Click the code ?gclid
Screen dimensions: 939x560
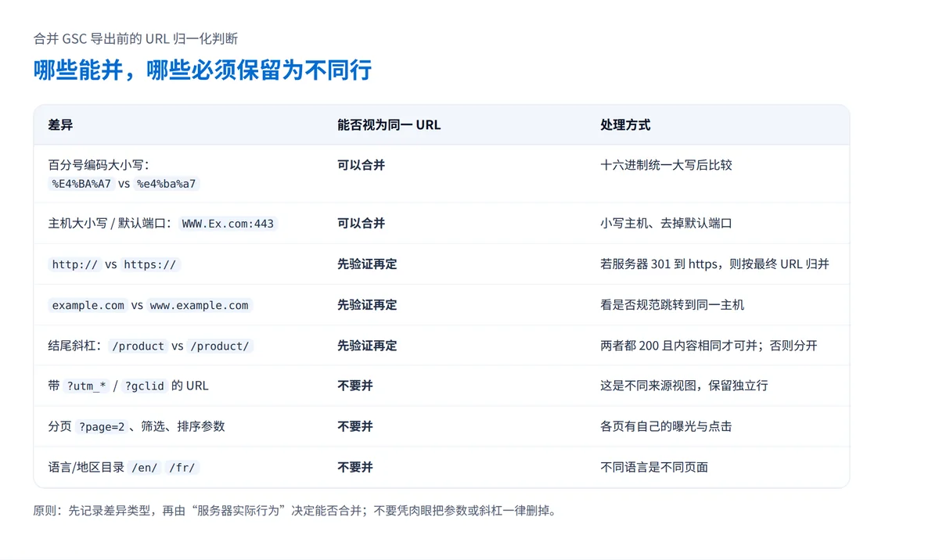click(144, 386)
